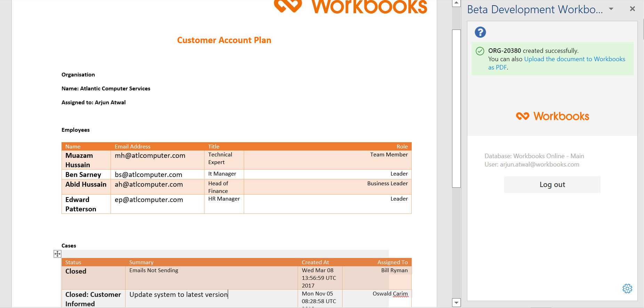644x308 pixels.
Task: Click the User: arjun.atwal@workbooks.com text
Action: click(x=532, y=164)
